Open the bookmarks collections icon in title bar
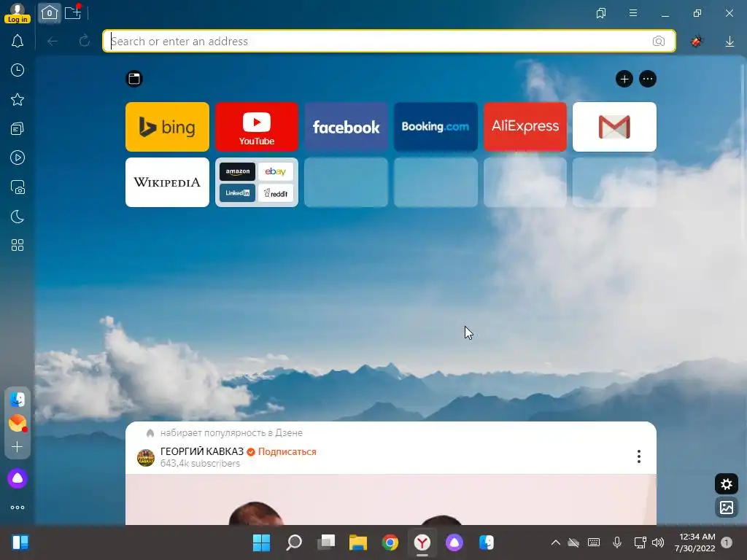747x560 pixels. click(x=601, y=13)
